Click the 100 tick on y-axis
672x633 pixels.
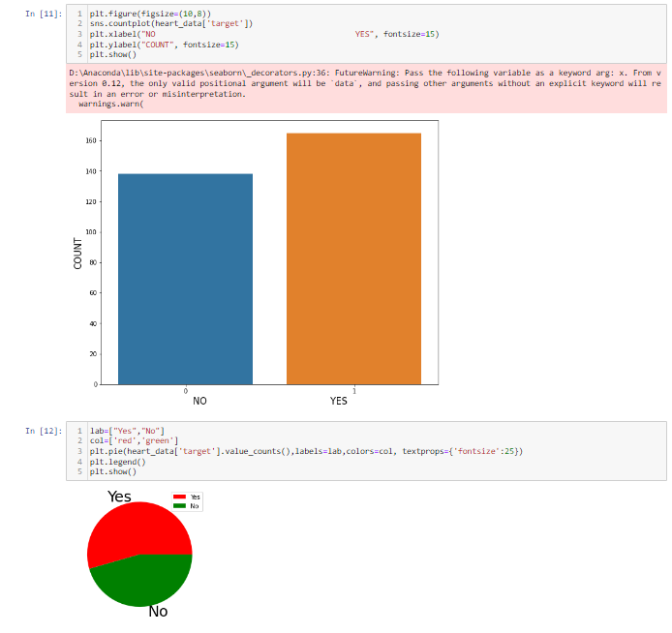91,232
